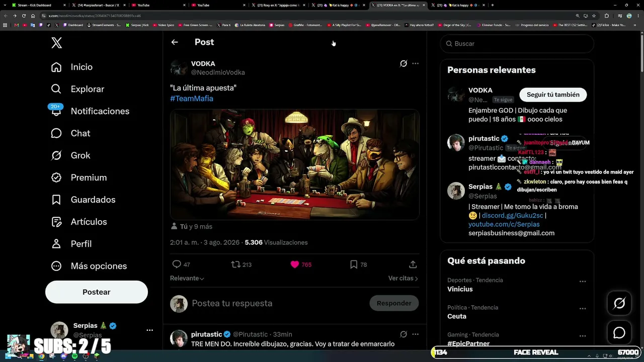Open the Video Epico bookmark
The width and height of the screenshot is (644, 362).
click(164, 25)
